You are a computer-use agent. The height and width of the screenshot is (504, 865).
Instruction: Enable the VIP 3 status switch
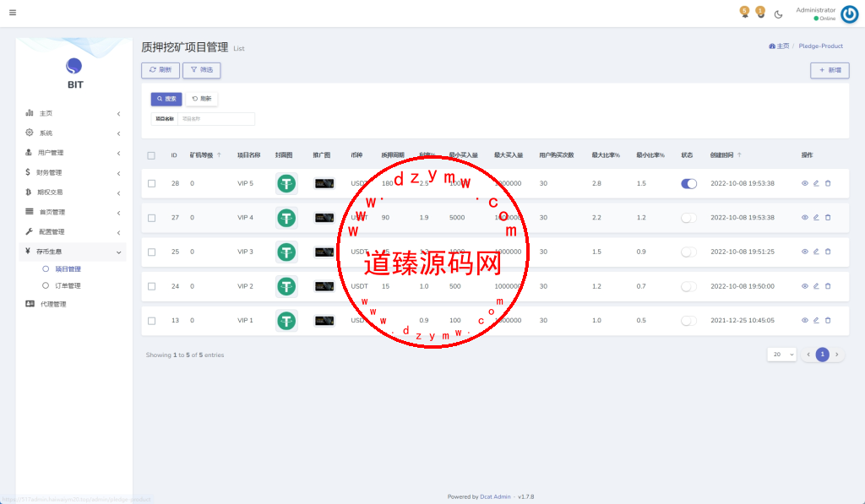(x=688, y=252)
